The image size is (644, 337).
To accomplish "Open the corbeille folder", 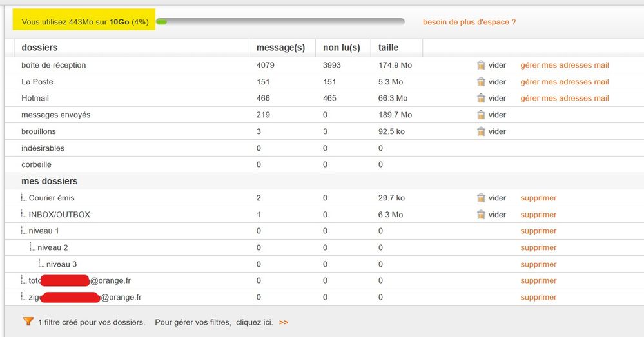I will 37,164.
